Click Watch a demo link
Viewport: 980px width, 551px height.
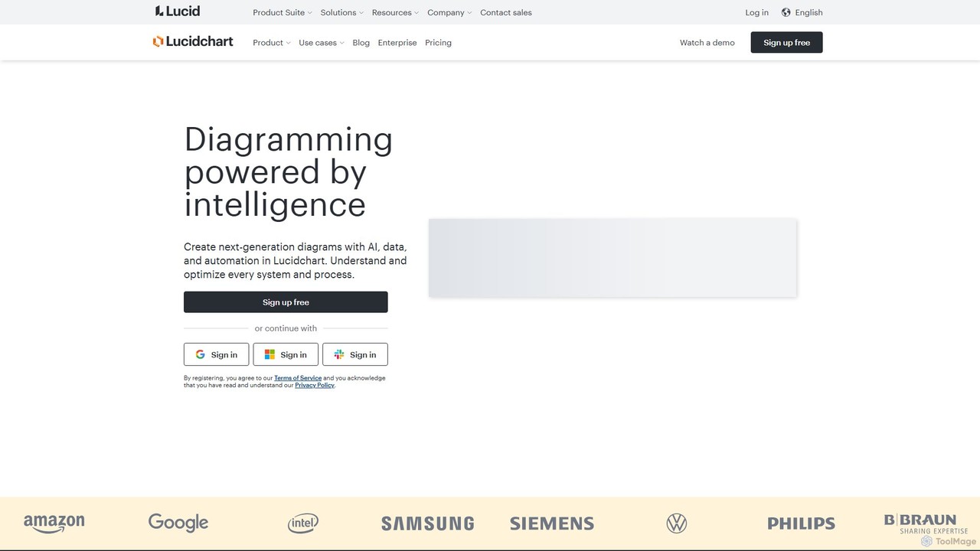(x=707, y=43)
